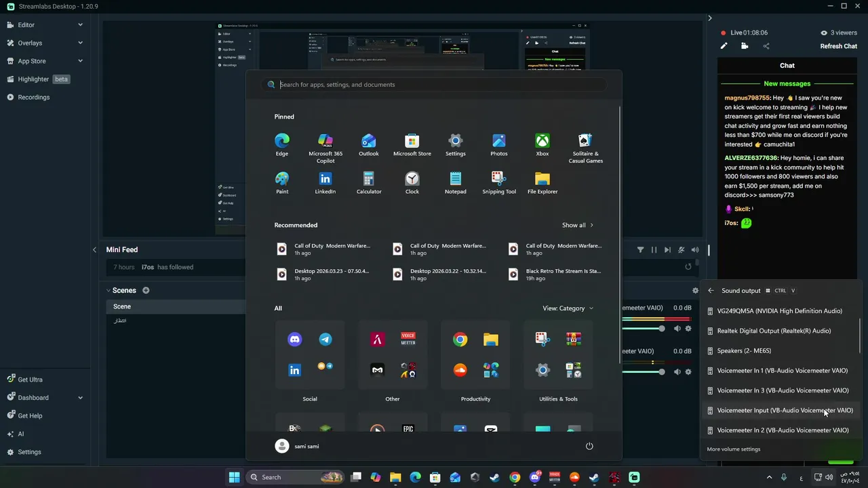This screenshot has width=868, height=488.
Task: Open settings gear of first mixer source
Action: [688, 329]
